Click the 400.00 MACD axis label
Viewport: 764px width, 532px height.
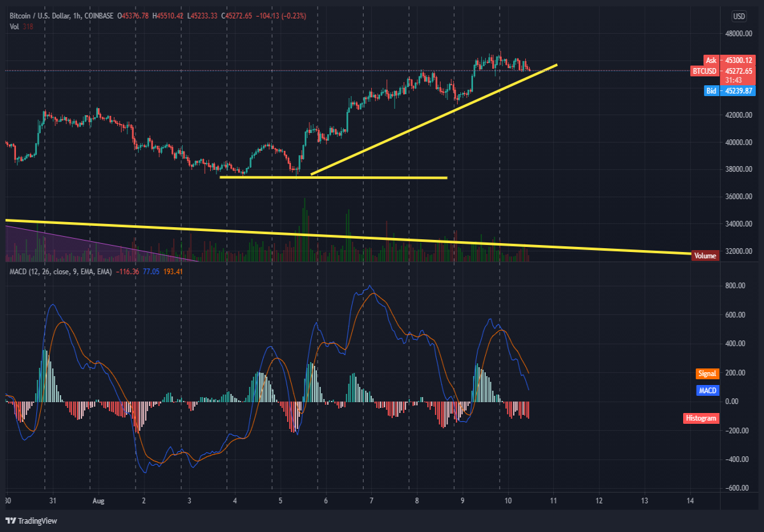tap(734, 344)
